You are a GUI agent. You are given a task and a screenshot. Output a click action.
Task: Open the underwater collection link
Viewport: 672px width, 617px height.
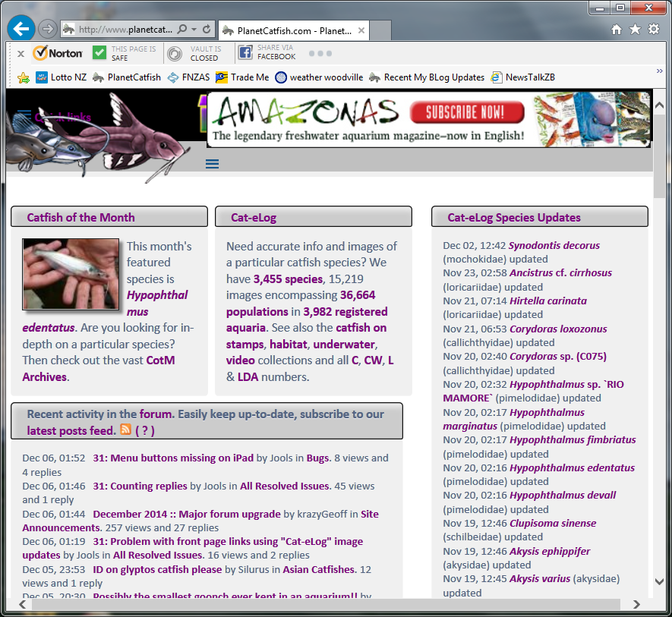click(x=344, y=345)
